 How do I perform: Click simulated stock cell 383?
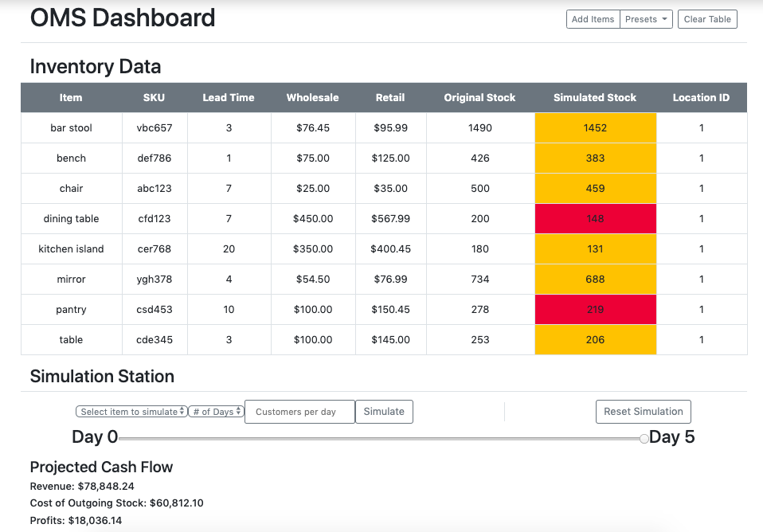tap(595, 158)
